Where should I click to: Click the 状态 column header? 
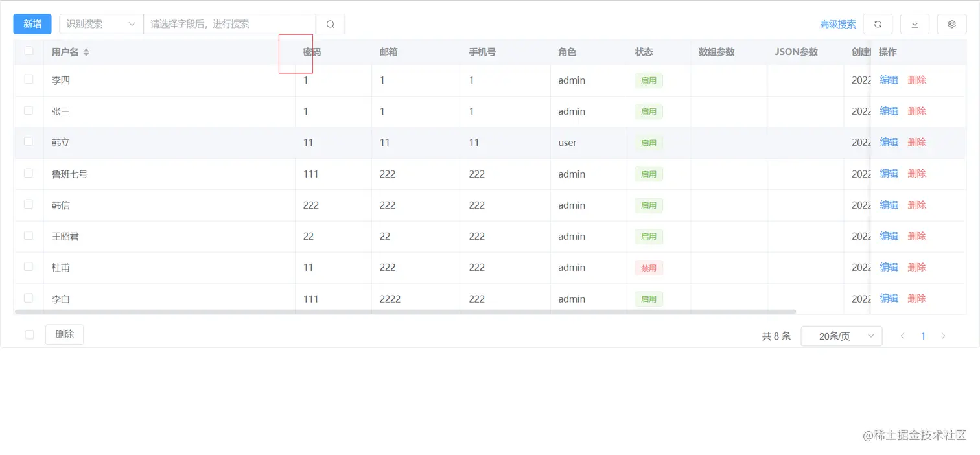(x=644, y=52)
